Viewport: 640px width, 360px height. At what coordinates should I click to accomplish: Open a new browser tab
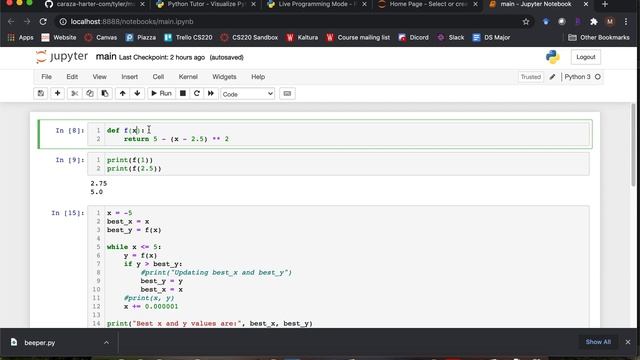(605, 4)
